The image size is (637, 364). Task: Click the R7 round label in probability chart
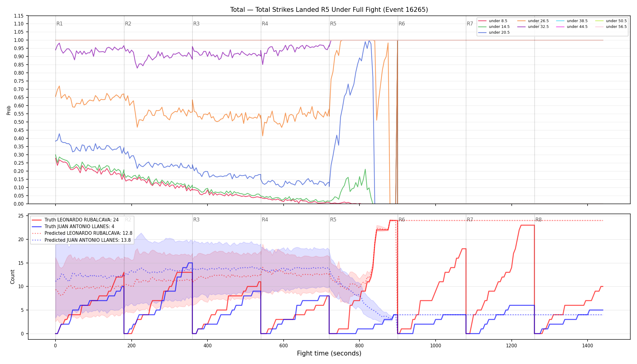pyautogui.click(x=470, y=24)
